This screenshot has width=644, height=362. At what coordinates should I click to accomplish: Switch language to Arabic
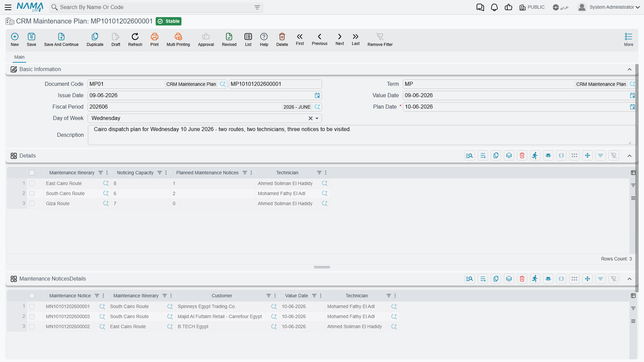click(560, 7)
